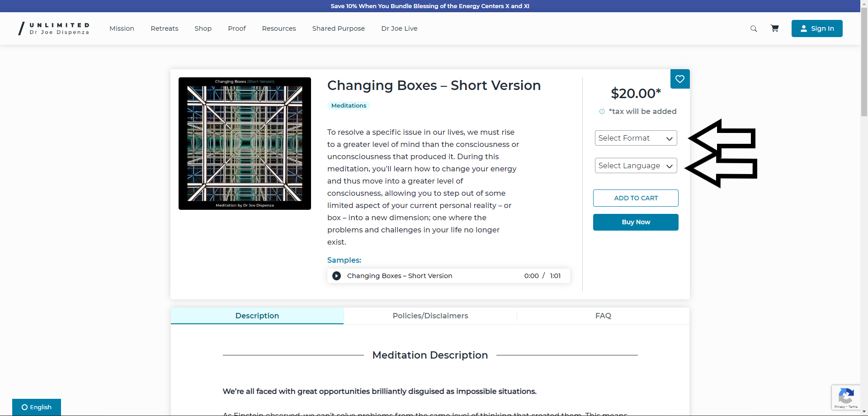Image resolution: width=868 pixels, height=416 pixels.
Task: Play the Changing Boxes sample audio
Action: tap(336, 276)
